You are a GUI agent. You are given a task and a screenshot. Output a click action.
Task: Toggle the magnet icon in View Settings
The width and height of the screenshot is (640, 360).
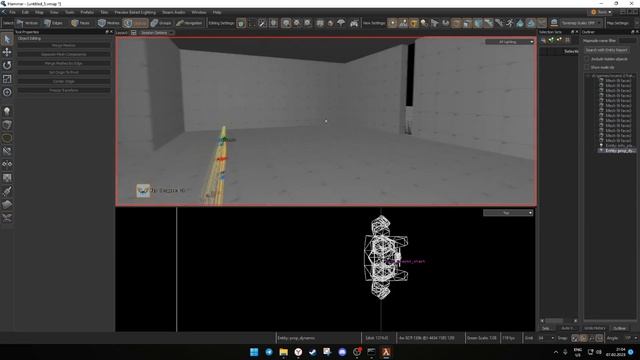click(x=446, y=23)
